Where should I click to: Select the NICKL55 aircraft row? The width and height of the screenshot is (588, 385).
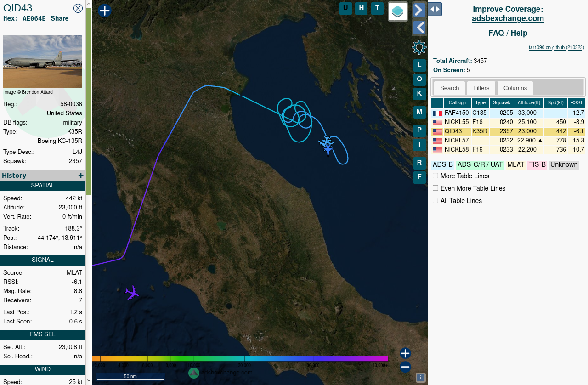coord(508,122)
